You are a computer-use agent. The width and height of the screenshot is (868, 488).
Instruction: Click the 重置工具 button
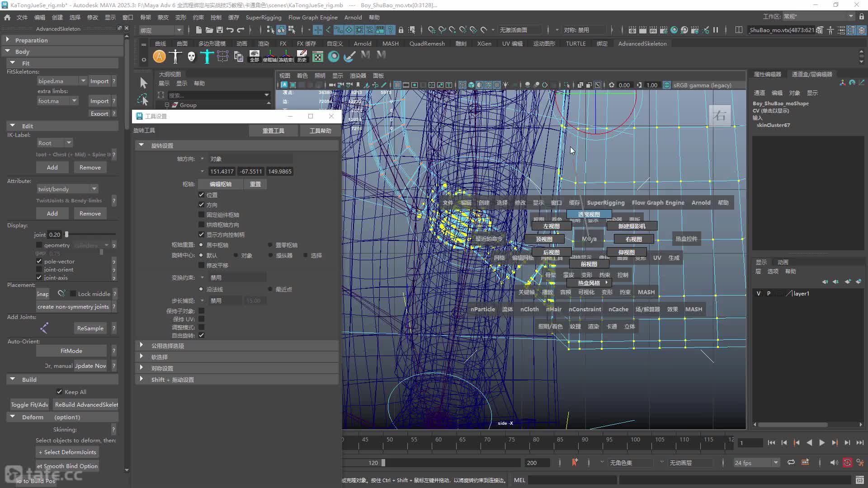(273, 131)
